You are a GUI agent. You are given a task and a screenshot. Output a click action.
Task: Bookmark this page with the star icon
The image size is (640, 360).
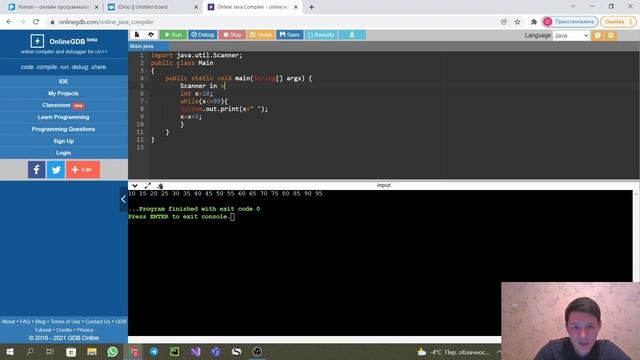(x=518, y=22)
